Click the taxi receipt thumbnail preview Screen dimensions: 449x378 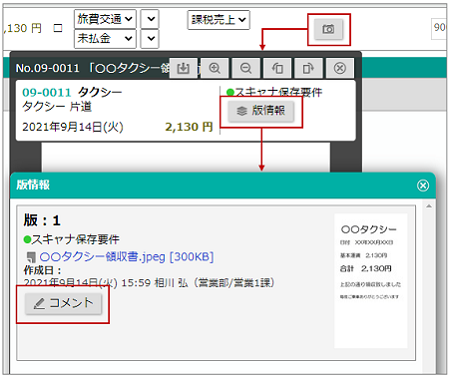tap(371, 281)
